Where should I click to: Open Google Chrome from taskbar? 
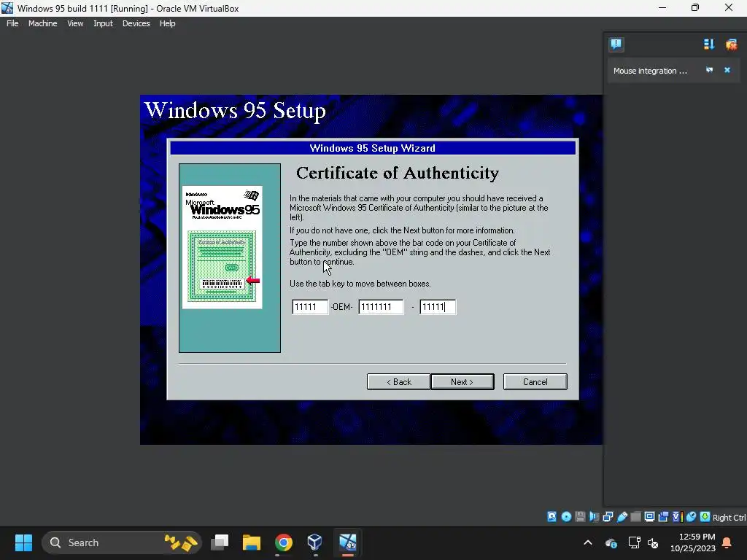tap(284, 542)
